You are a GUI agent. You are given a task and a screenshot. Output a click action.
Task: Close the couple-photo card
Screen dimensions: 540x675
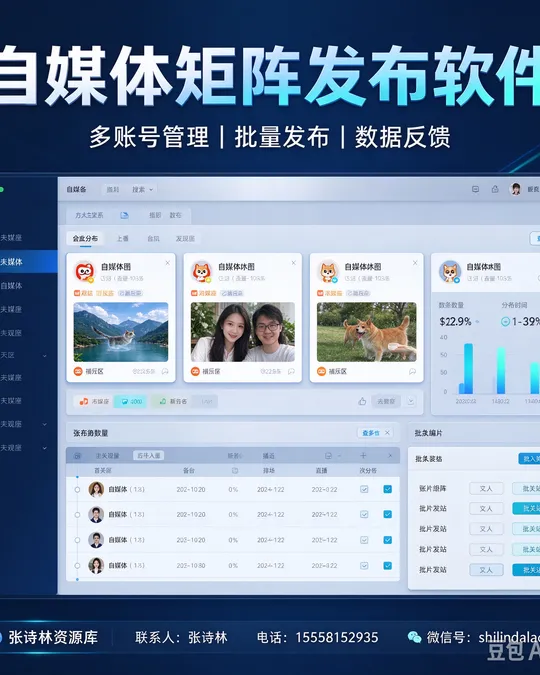tap(294, 263)
